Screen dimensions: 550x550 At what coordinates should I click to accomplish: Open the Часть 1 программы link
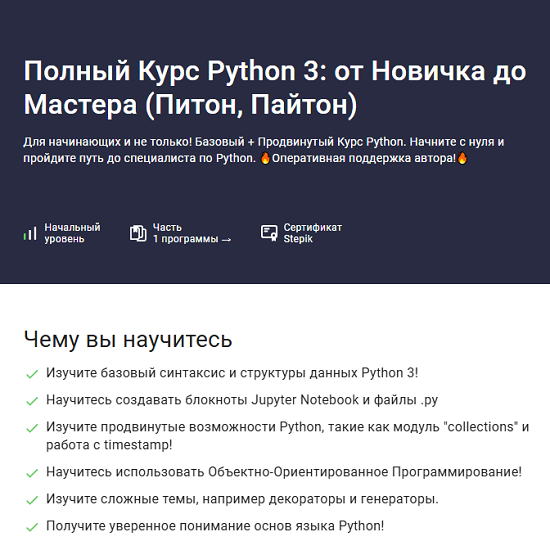point(192,233)
